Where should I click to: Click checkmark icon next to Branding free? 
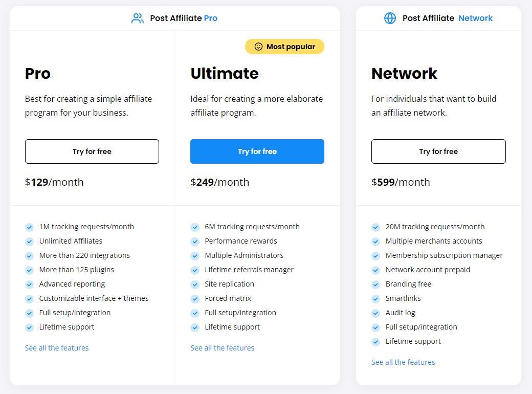[x=375, y=284]
